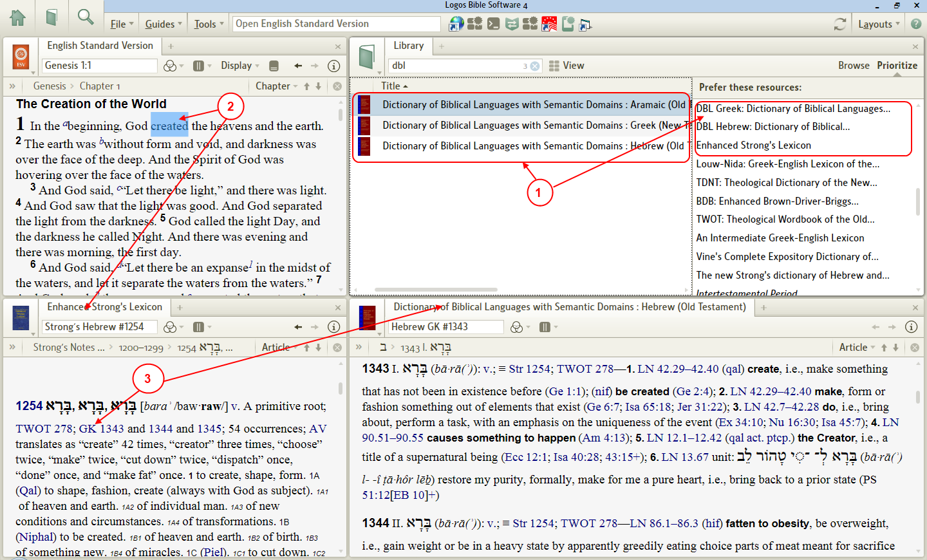This screenshot has height=560, width=927.
Task: Click the reading view icon in ESV panel
Action: click(x=274, y=66)
